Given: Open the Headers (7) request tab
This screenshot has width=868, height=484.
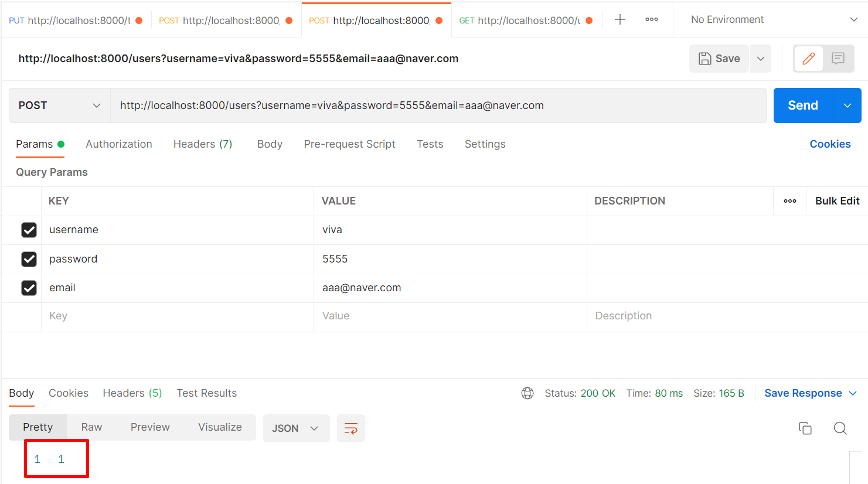Looking at the screenshot, I should pos(203,144).
